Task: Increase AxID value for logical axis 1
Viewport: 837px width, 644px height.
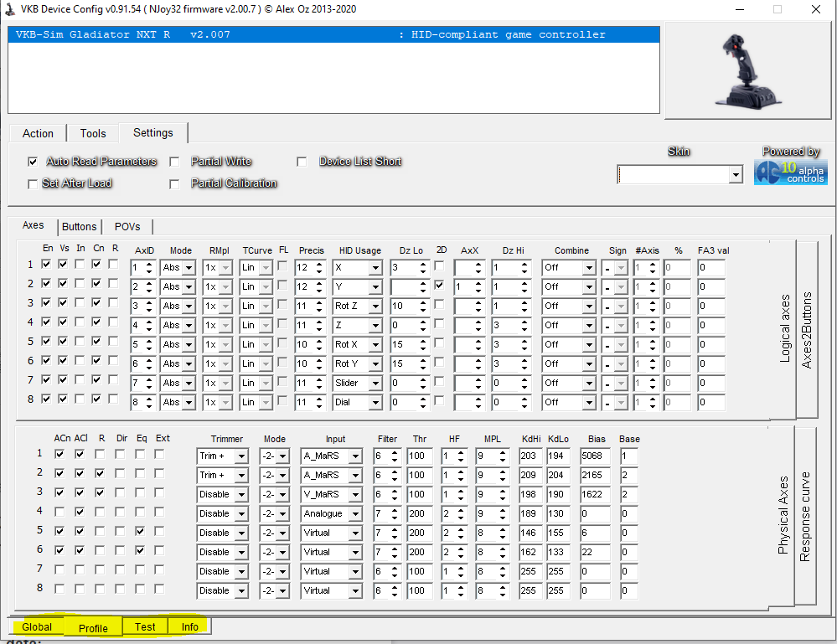Action: click(x=149, y=264)
